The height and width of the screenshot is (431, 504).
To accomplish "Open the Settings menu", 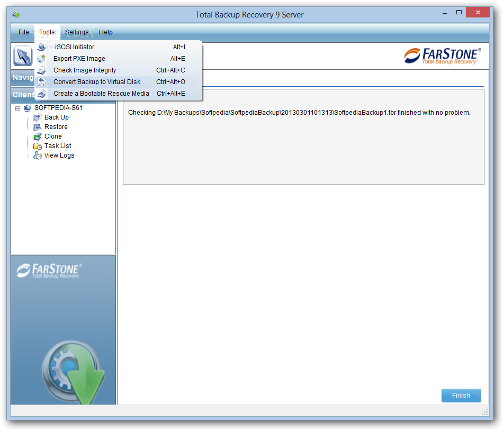I will tap(76, 32).
